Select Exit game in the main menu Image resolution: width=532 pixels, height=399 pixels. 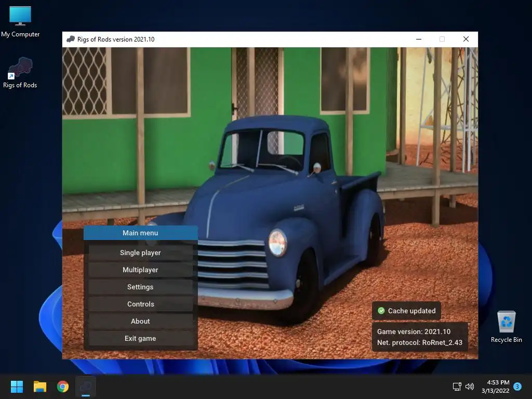140,338
